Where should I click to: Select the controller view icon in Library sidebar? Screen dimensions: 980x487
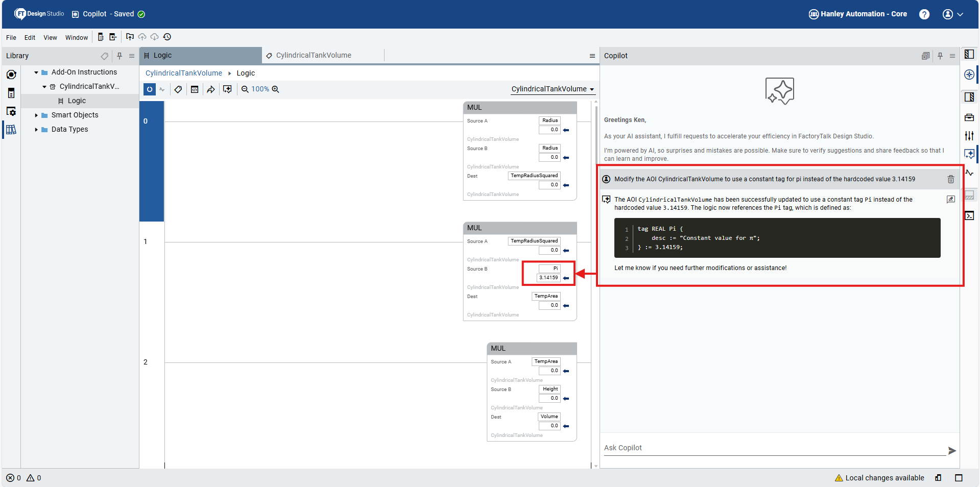point(11,75)
